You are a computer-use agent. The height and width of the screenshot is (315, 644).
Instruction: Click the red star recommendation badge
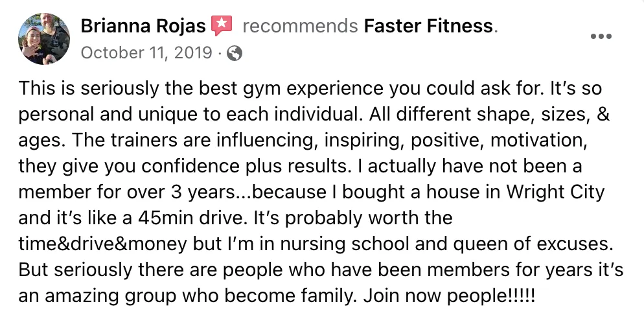(x=222, y=26)
